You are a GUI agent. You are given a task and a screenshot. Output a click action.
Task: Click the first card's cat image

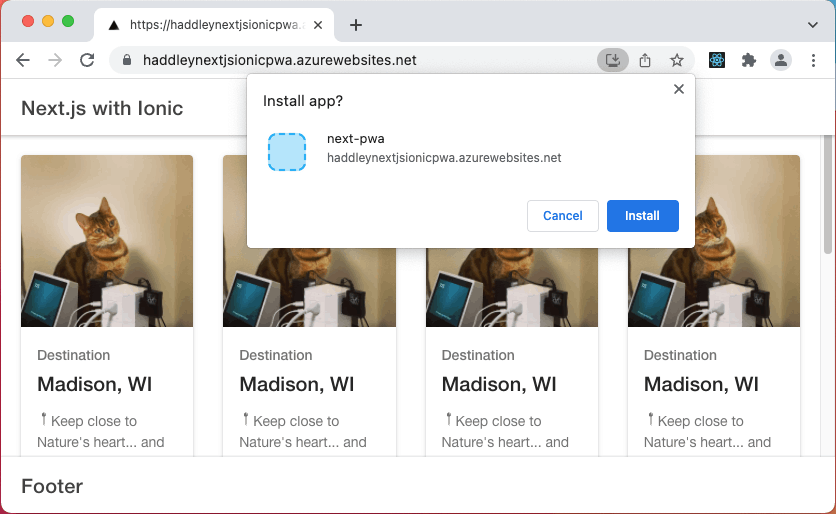(107, 241)
